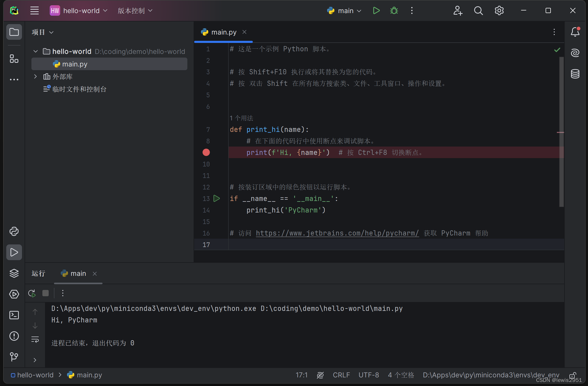Open Notifications bell icon
Screen dimensions: 588x386
(575, 32)
